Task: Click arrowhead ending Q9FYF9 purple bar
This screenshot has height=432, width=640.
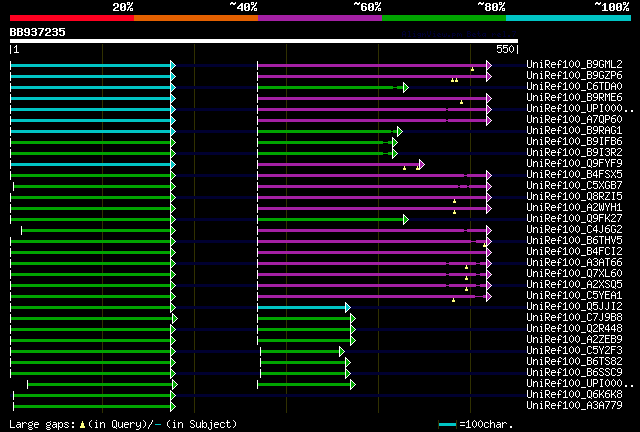Action: pyautogui.click(x=422, y=165)
